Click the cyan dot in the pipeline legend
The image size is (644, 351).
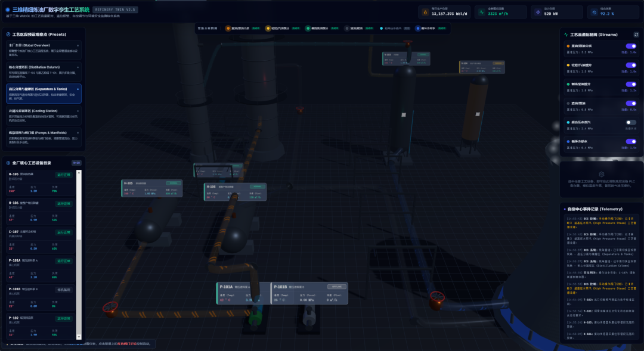coord(381,29)
